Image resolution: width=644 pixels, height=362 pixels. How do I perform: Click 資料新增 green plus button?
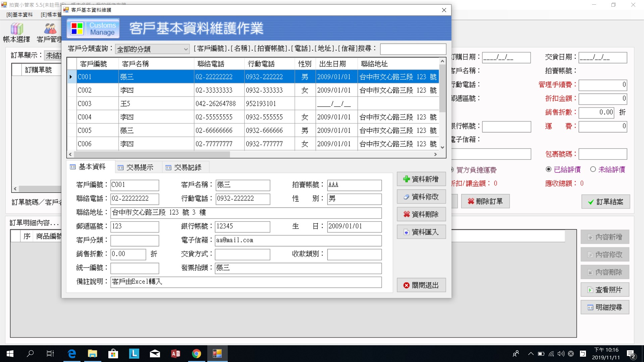click(421, 179)
